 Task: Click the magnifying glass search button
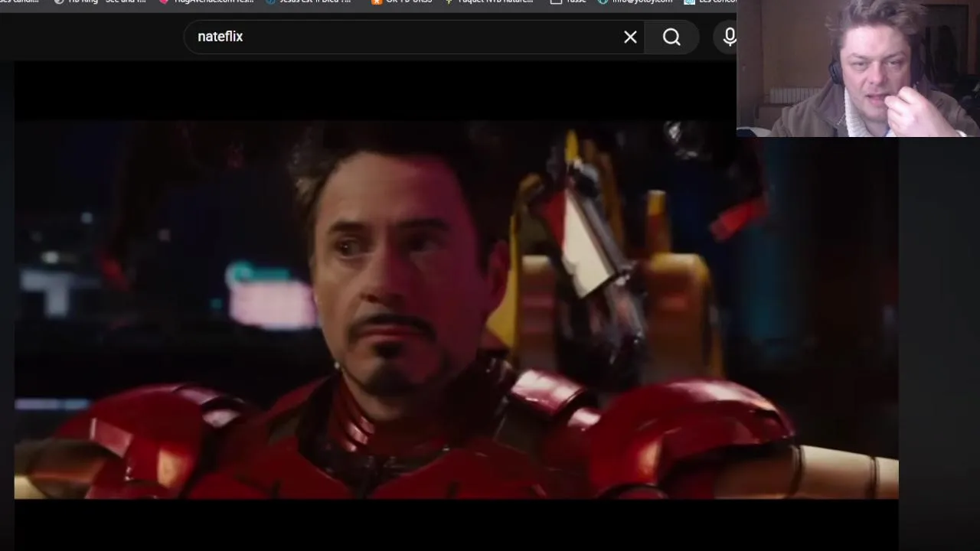click(x=671, y=37)
